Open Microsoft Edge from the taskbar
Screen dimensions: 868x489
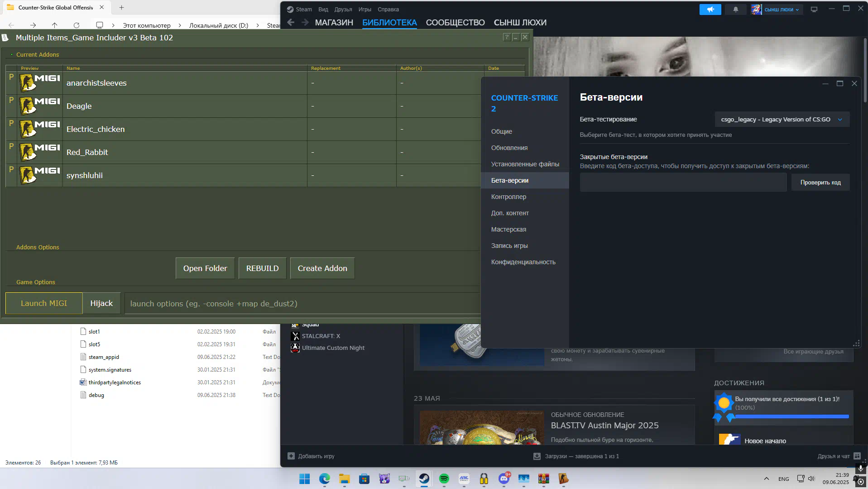[x=324, y=479]
